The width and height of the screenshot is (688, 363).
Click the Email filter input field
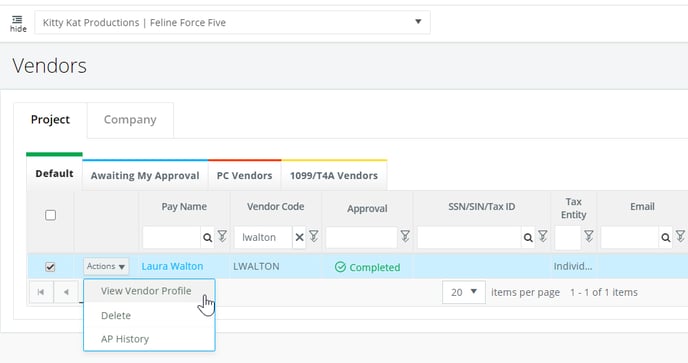point(630,237)
